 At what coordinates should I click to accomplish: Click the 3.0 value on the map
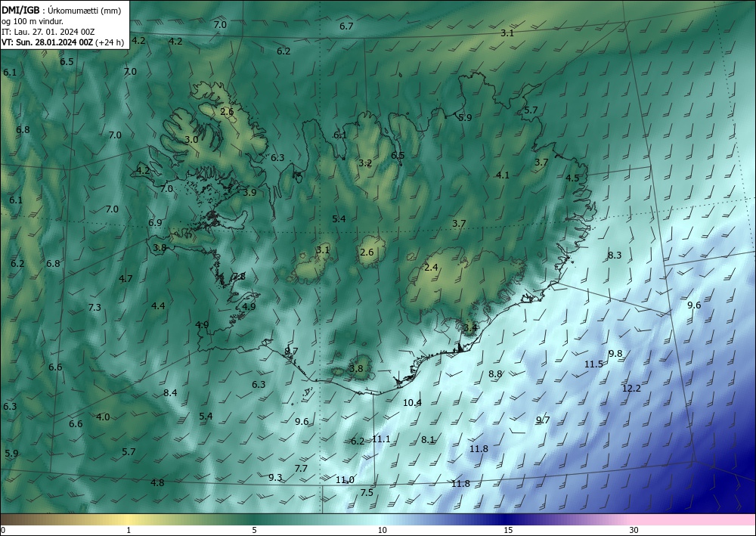point(191,140)
